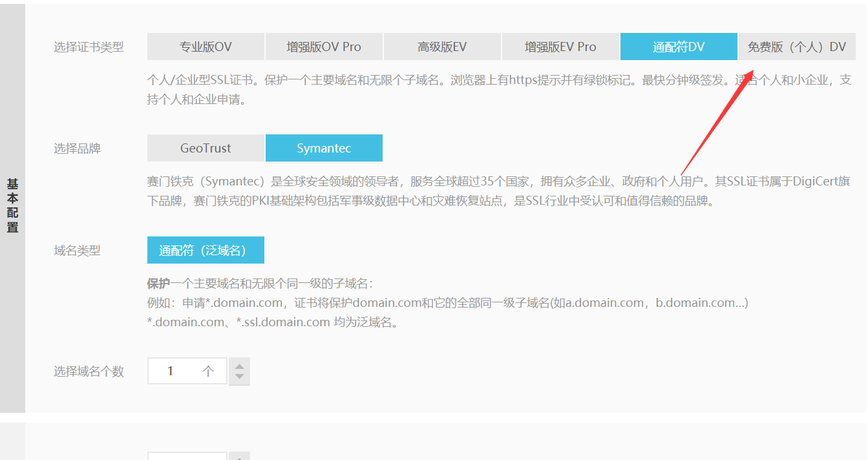The height and width of the screenshot is (460, 868).
Task: Select the 增强版OV Pro certificate type
Action: click(324, 47)
